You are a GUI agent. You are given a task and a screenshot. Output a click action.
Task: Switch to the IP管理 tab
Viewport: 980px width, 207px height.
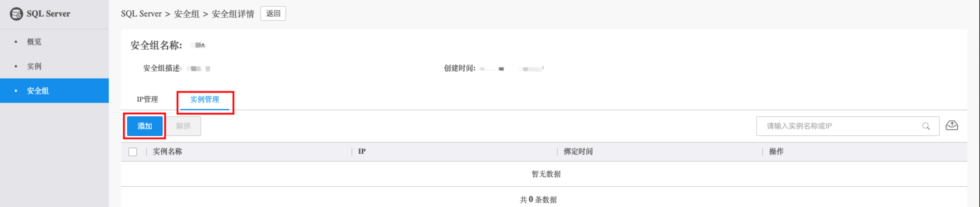click(147, 100)
